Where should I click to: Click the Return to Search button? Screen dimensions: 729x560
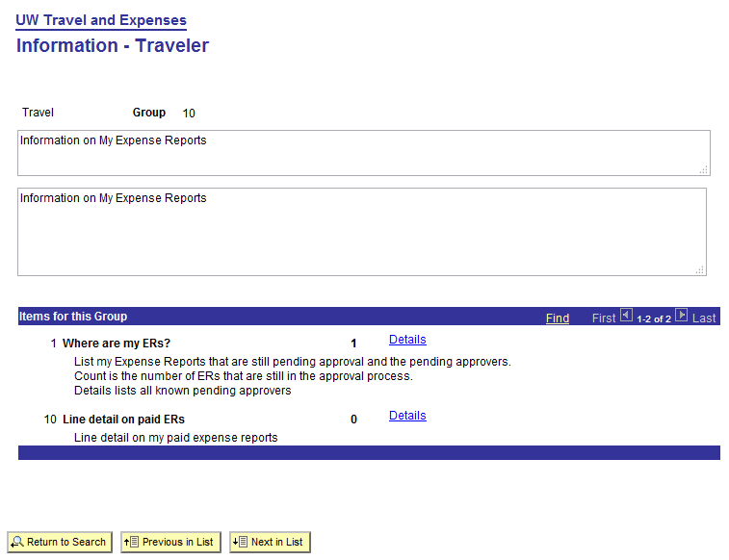coord(60,542)
